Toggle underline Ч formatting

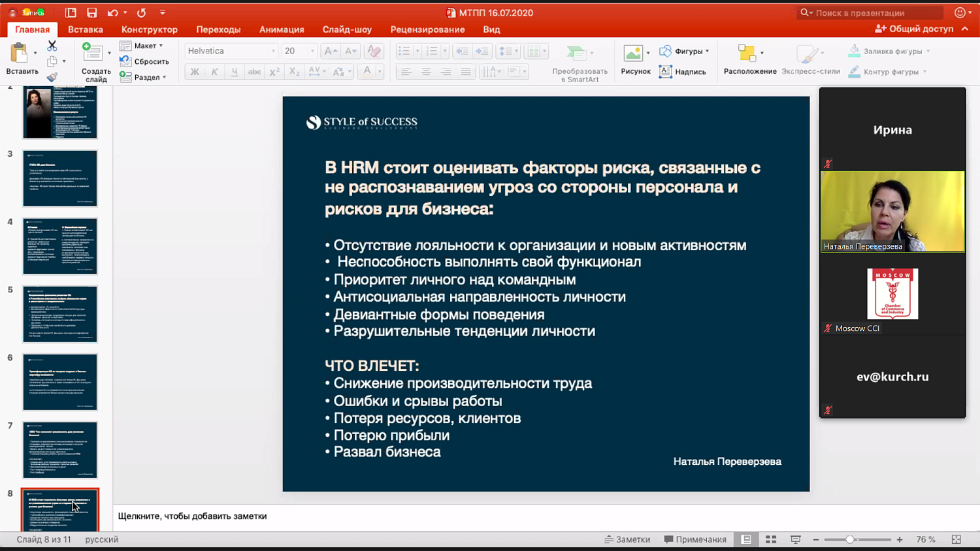point(234,72)
